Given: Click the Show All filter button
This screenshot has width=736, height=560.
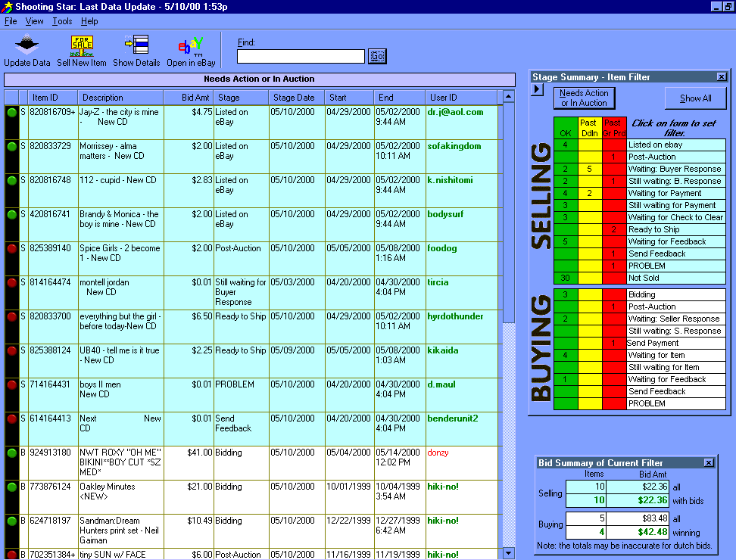Looking at the screenshot, I should click(x=695, y=98).
